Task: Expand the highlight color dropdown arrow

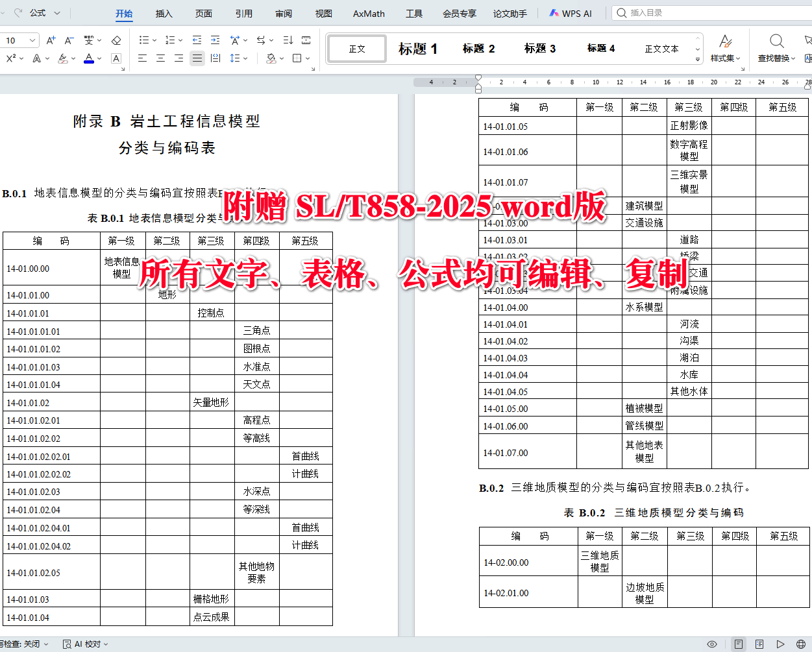Action: pos(73,58)
